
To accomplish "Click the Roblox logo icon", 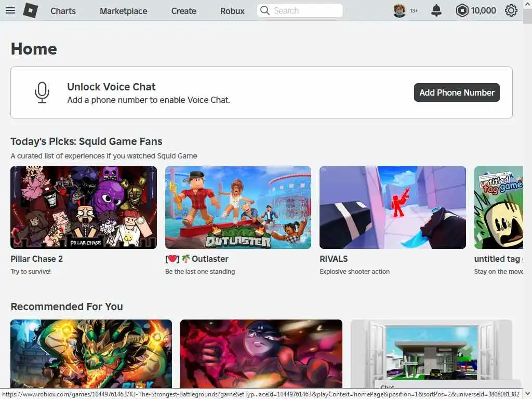I will click(x=31, y=10).
